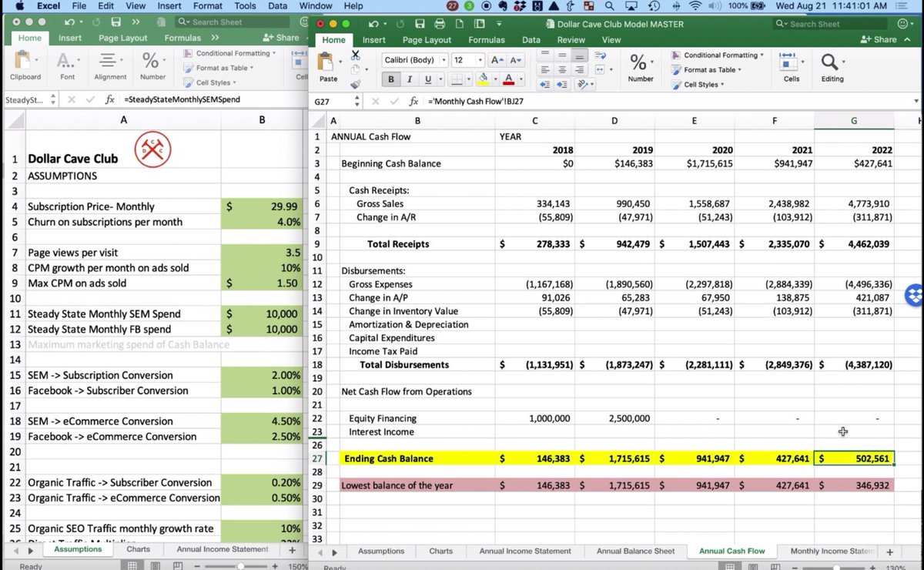Image resolution: width=924 pixels, height=570 pixels.
Task: Open Format as Table dropdown in MASTER window
Action: click(x=706, y=69)
